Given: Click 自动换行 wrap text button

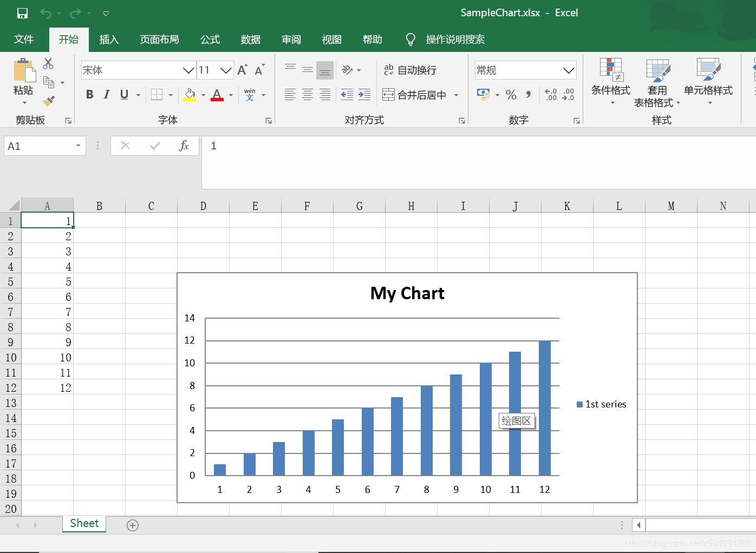Looking at the screenshot, I should (x=410, y=70).
